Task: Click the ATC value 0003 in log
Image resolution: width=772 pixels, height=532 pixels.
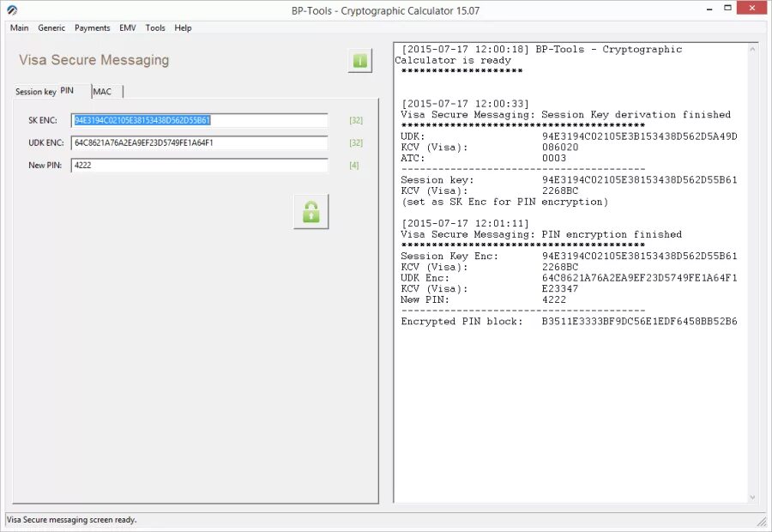Action: click(x=554, y=158)
